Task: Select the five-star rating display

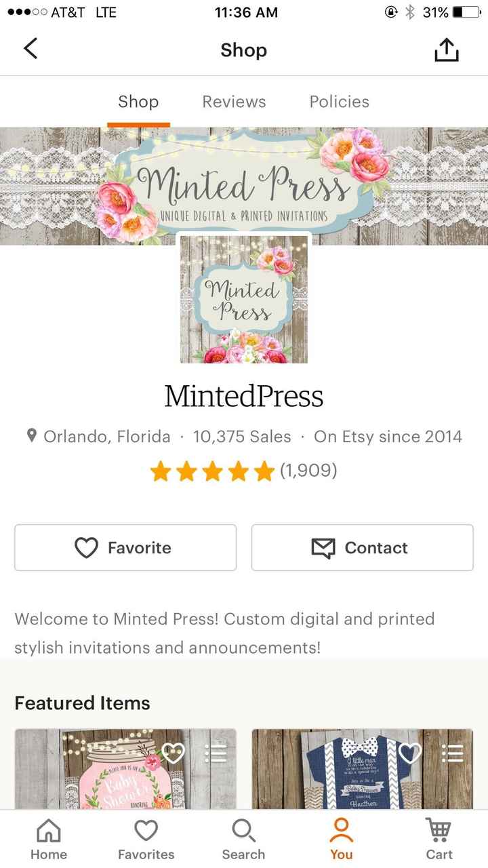Action: point(211,471)
